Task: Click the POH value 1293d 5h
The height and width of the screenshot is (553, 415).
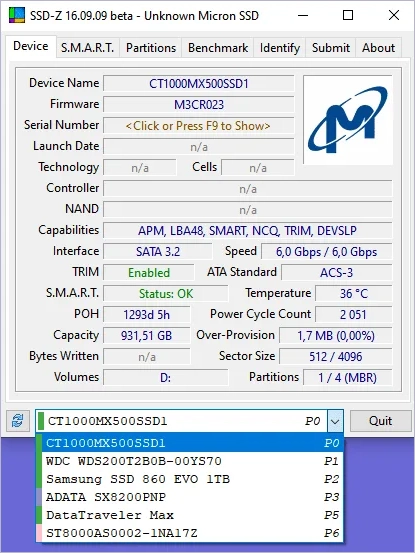Action: point(147,315)
